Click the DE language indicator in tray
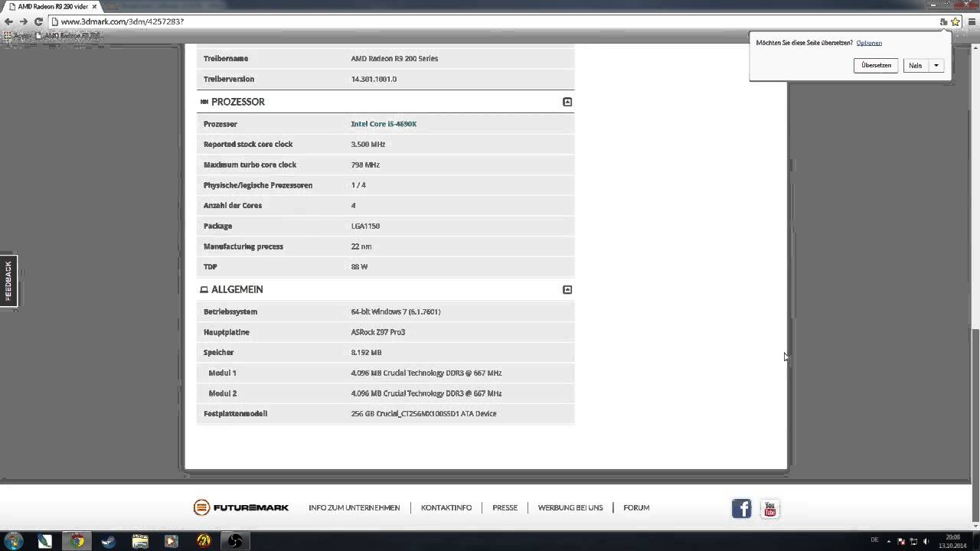The image size is (980, 551). coord(875,540)
